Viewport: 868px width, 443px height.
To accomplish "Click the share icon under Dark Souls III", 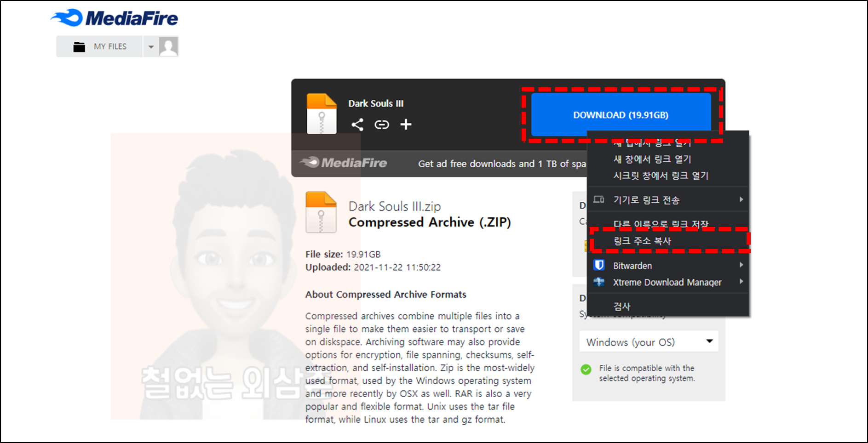I will 357,125.
